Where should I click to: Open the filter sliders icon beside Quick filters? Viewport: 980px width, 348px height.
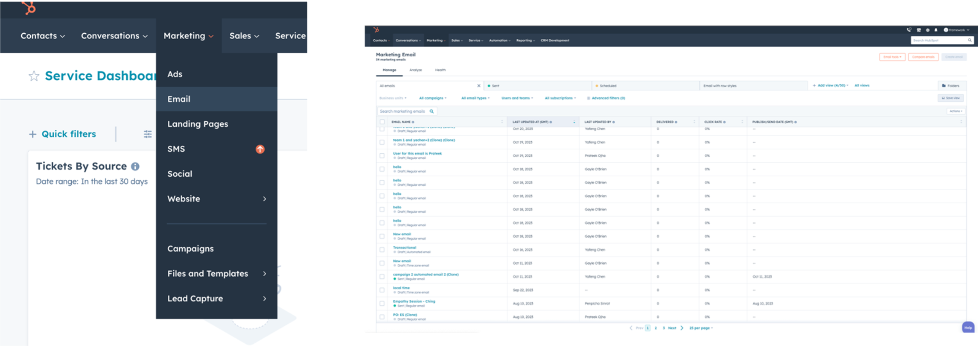point(148,135)
